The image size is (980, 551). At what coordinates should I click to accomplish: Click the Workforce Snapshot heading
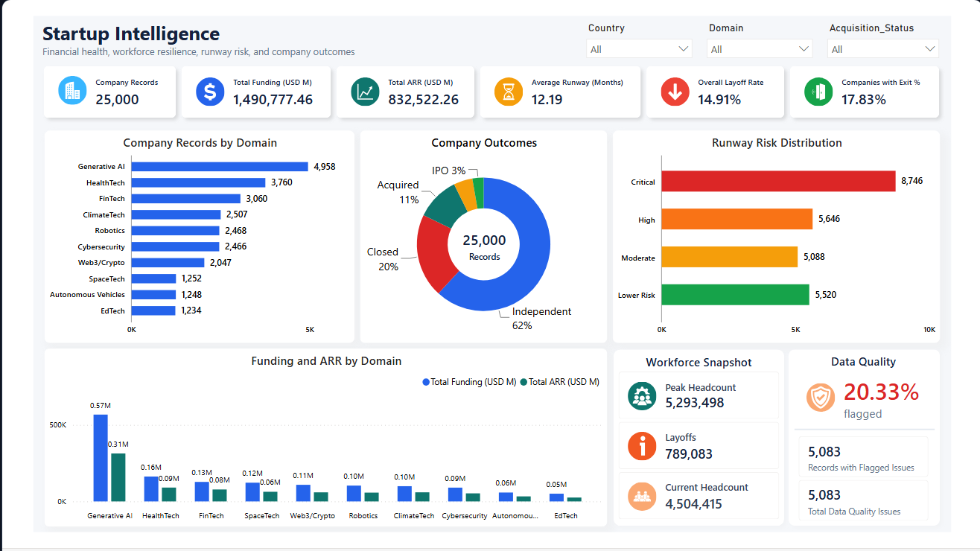click(x=699, y=363)
